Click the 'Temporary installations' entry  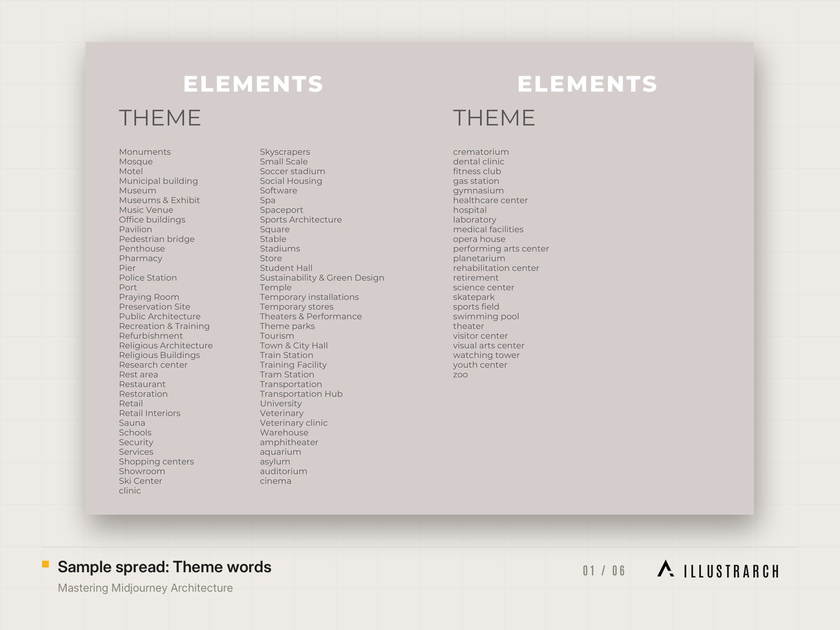pyautogui.click(x=309, y=297)
